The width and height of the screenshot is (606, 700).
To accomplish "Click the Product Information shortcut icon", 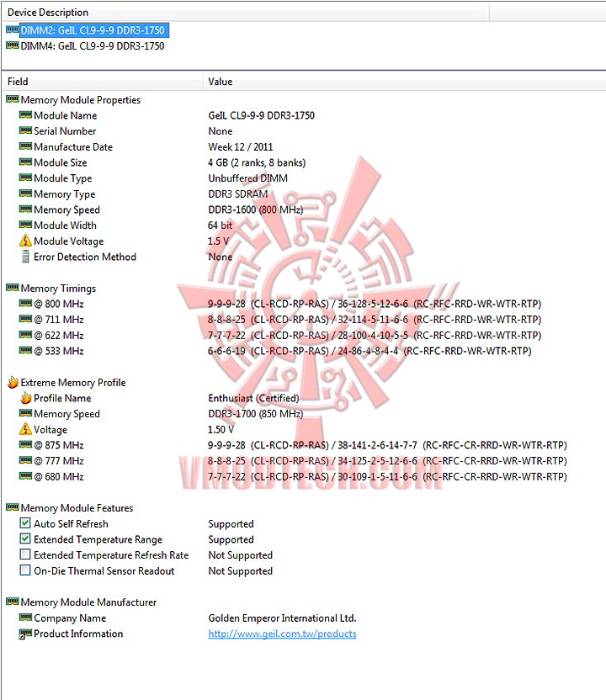I will pyautogui.click(x=25, y=634).
